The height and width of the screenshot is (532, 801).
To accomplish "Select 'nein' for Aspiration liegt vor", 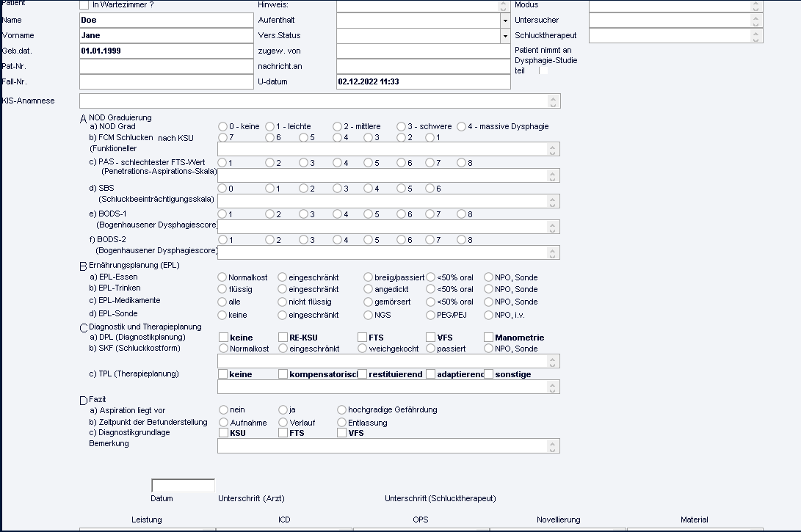I will (x=223, y=409).
